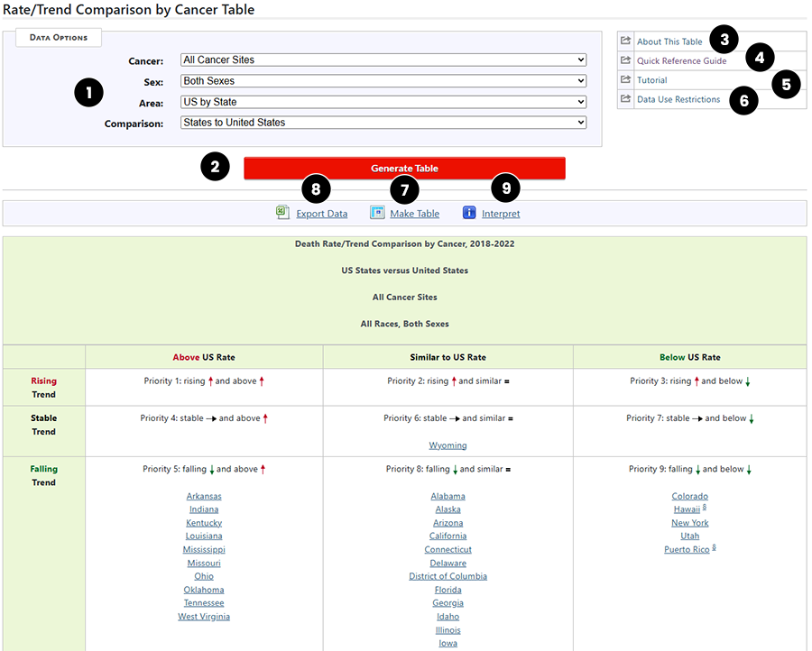Click the Excel icon beside Export Data
812x651 pixels.
(282, 213)
